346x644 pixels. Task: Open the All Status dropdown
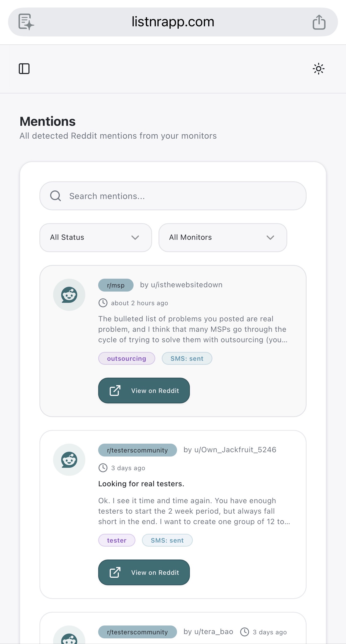point(95,237)
